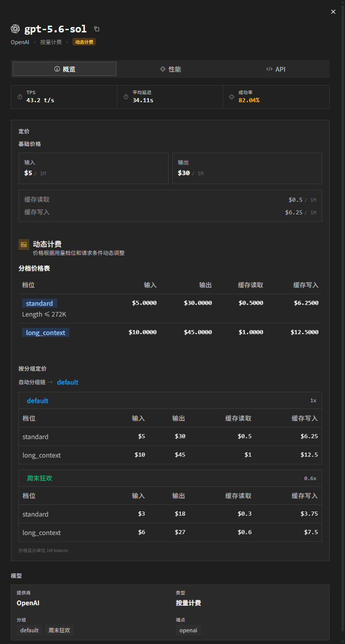This screenshot has height=644, width=345.
Task: Click the 平均延迟 timer icon
Action: tap(126, 97)
